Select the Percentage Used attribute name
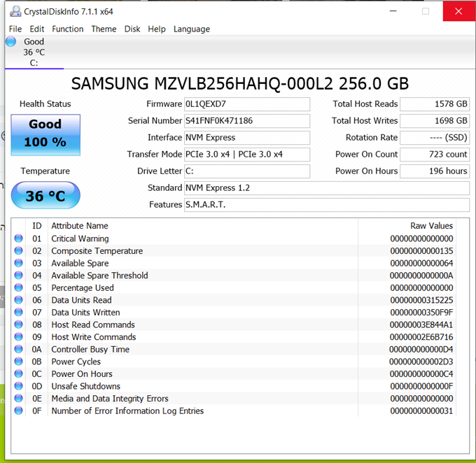Screen dimensions: 476x463 83,288
